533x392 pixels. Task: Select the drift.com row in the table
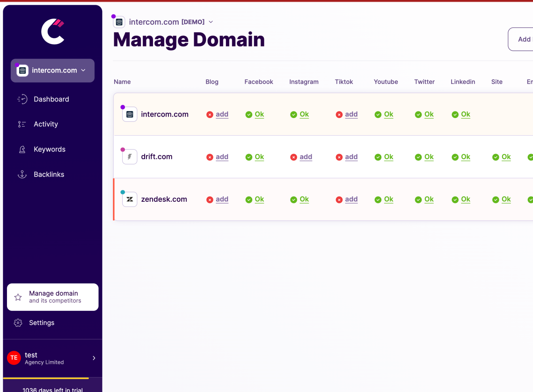156,157
